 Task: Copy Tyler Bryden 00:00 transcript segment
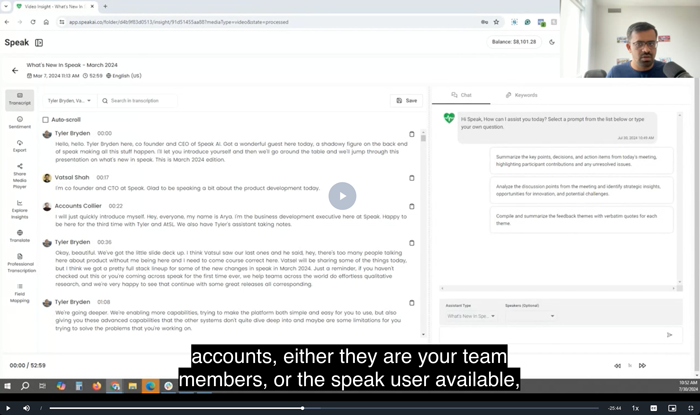tap(412, 134)
